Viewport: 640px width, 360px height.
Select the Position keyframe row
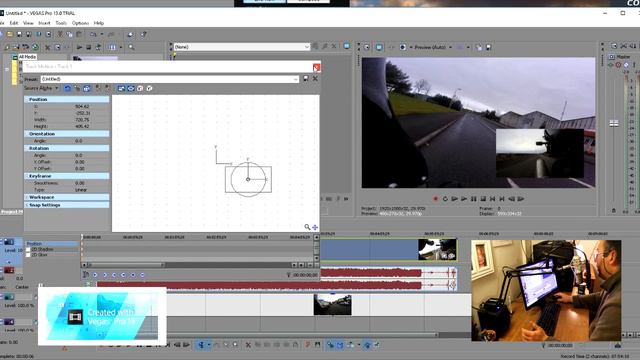(51, 244)
